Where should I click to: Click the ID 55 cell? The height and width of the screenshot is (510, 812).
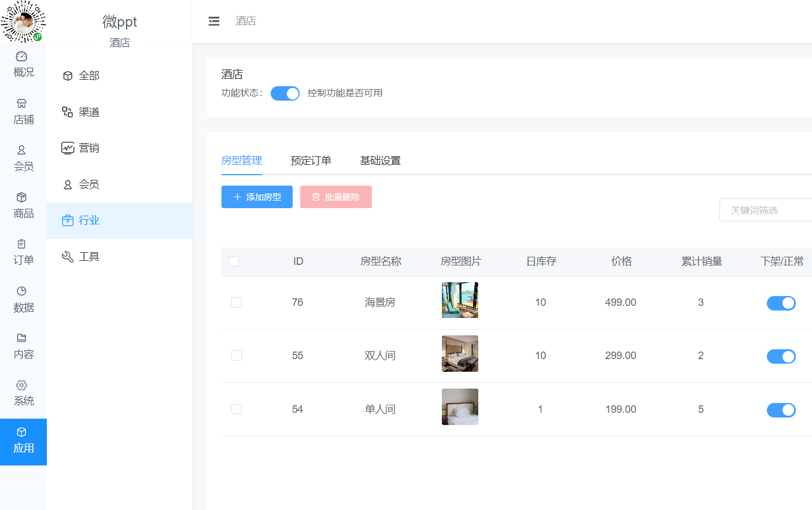[x=298, y=356]
